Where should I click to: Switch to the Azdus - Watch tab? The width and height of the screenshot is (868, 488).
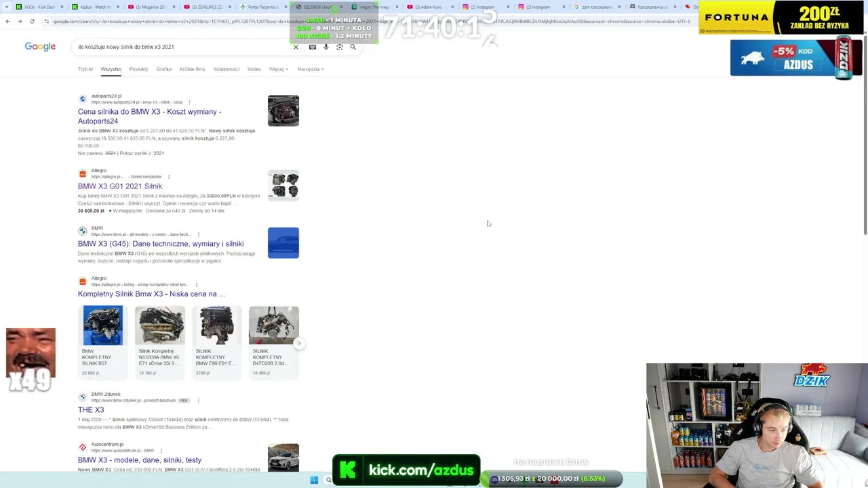[96, 7]
